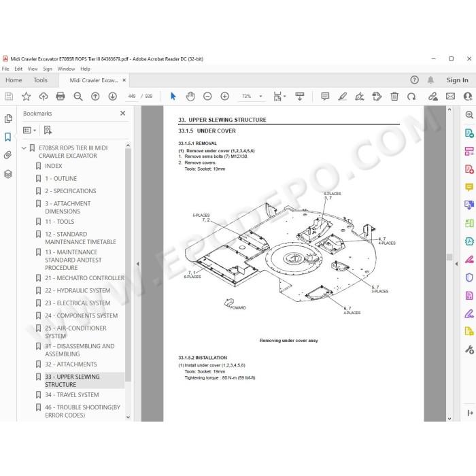Open the find text magnifier

pyautogui.click(x=78, y=97)
